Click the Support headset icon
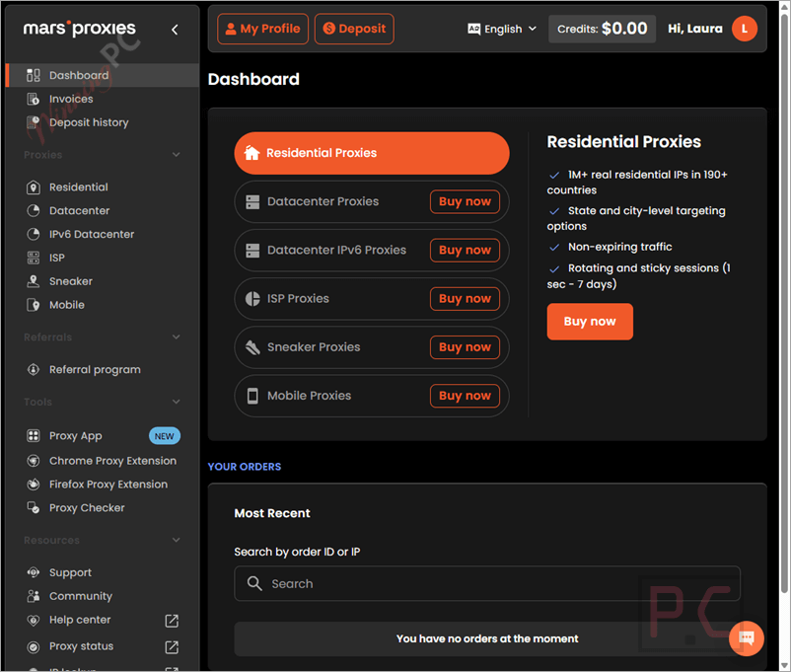This screenshot has width=791, height=672. [x=34, y=572]
